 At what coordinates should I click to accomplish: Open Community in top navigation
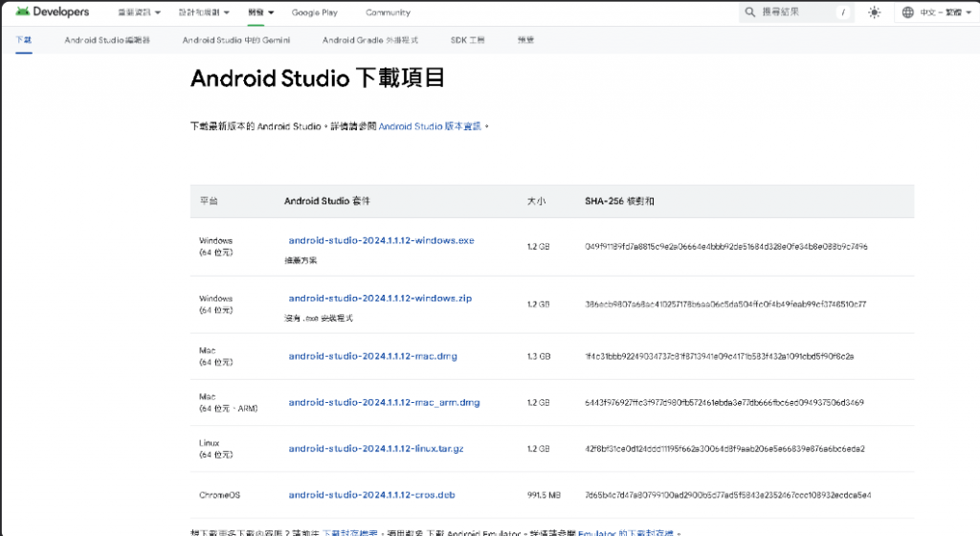click(x=389, y=12)
